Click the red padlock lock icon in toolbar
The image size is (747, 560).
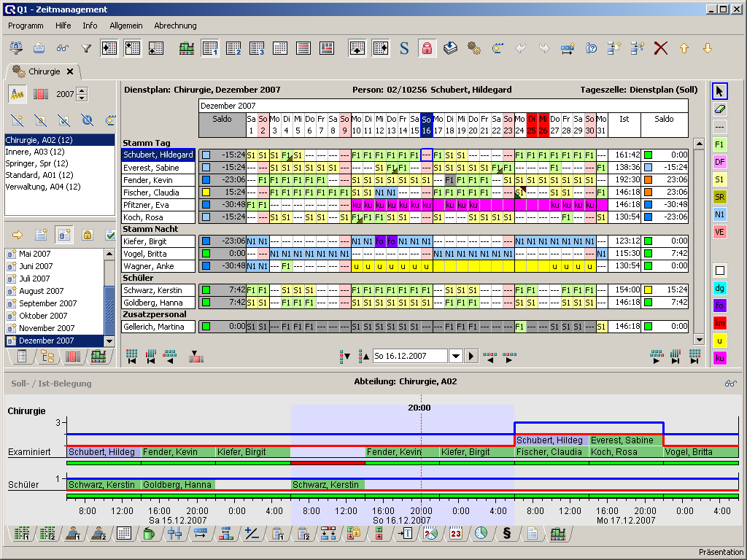427,48
